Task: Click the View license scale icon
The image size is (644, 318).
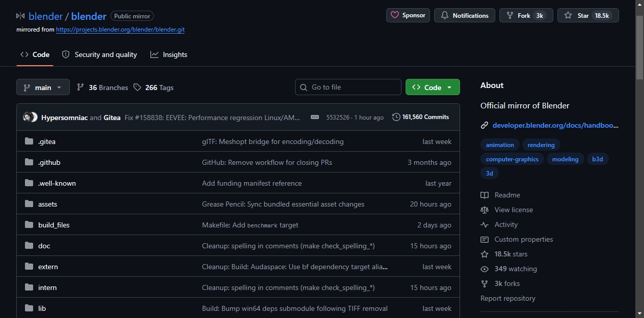Action: tap(485, 210)
